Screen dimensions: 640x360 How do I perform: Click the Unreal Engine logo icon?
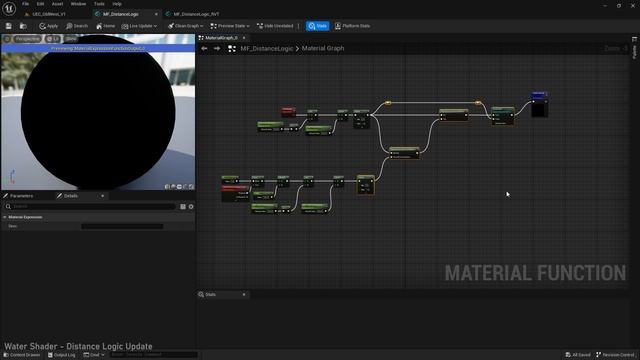pos(9,8)
